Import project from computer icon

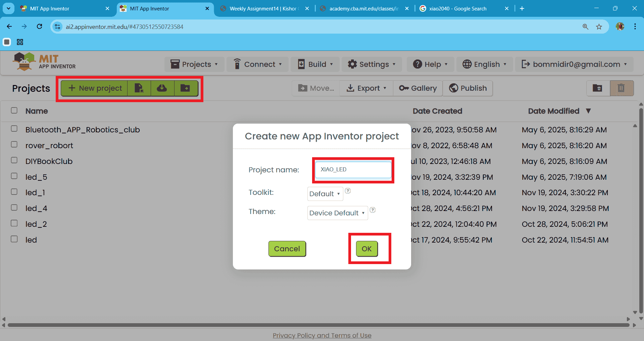pyautogui.click(x=139, y=88)
